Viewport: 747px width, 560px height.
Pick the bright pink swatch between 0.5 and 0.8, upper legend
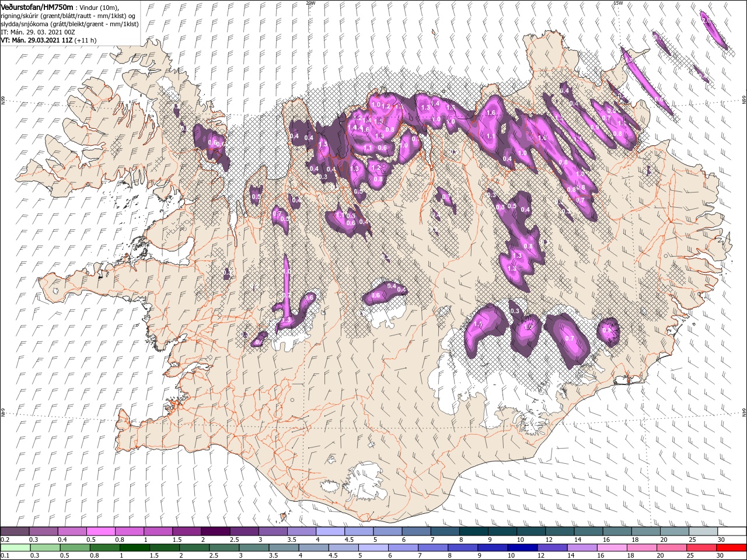[100, 531]
